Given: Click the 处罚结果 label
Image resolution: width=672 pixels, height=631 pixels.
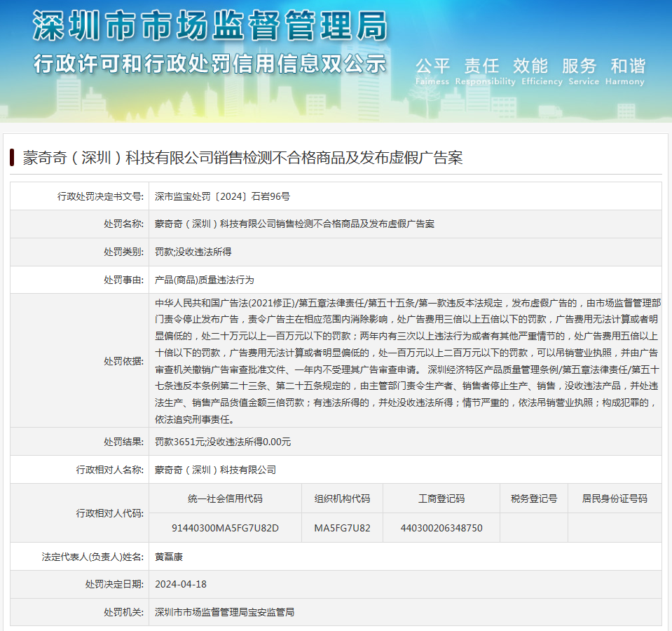Looking at the screenshot, I should [124, 442].
